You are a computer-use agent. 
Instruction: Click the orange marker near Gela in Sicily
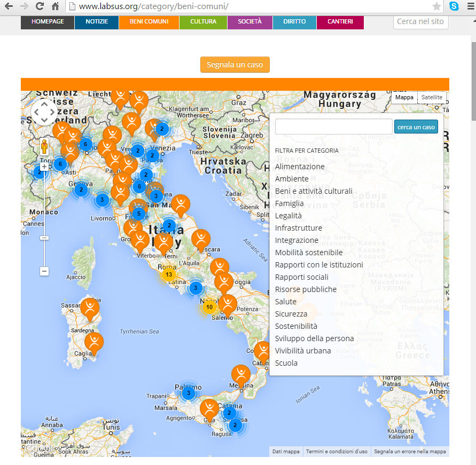pos(209,409)
